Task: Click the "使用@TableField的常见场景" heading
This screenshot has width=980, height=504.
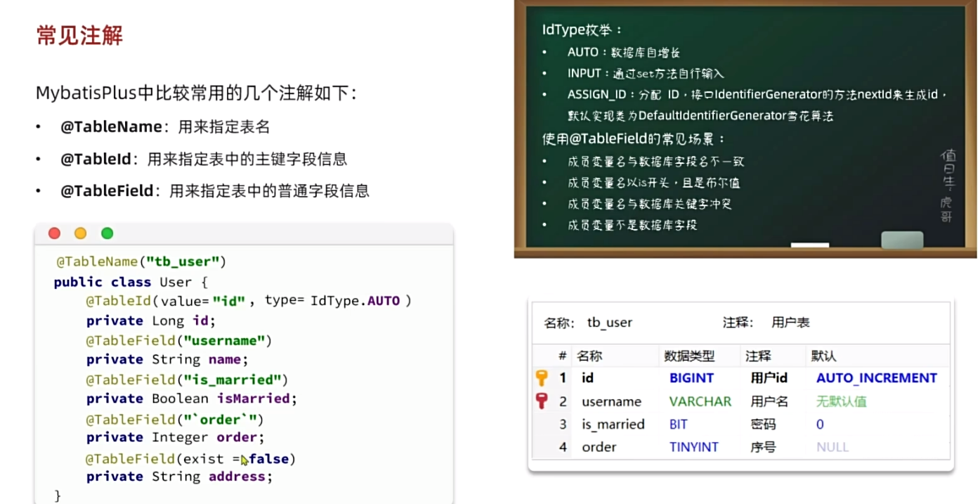Action: tap(633, 138)
